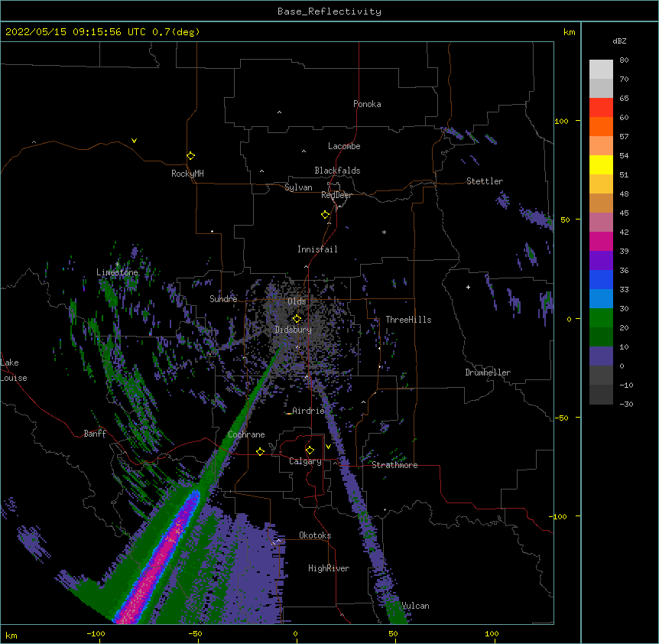Viewport: 659px width, 644px height.
Task: Click the 80 value in the dBZ legend
Action: coord(624,60)
